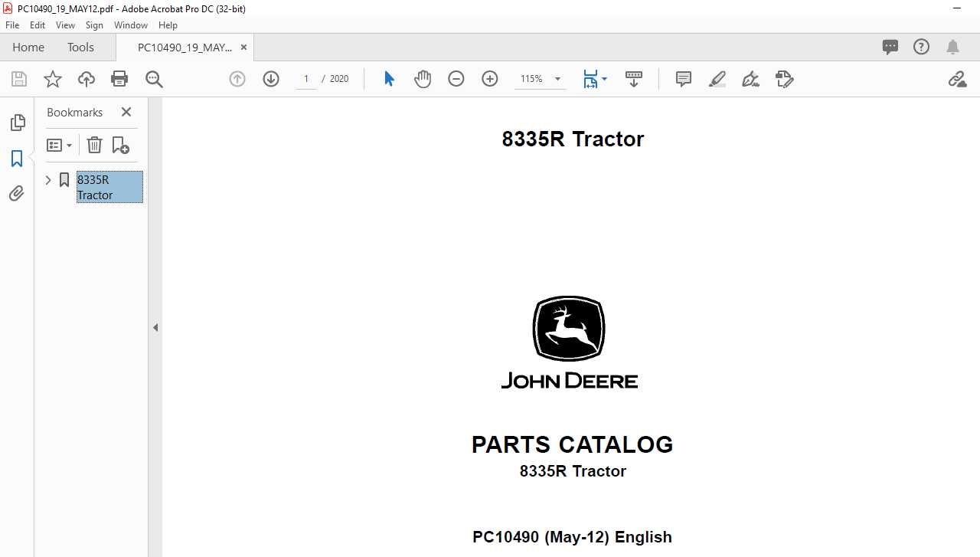Open the Page Thumbnails panel
The image size is (980, 557).
(x=17, y=123)
